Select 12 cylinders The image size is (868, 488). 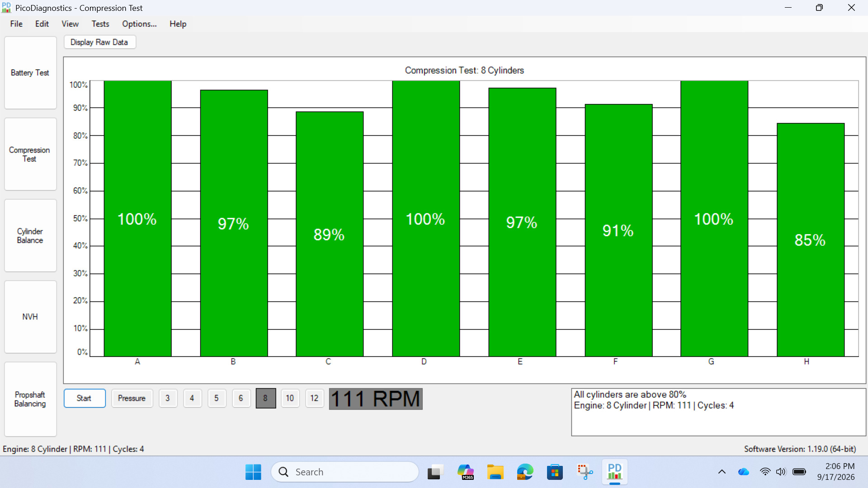pyautogui.click(x=314, y=398)
